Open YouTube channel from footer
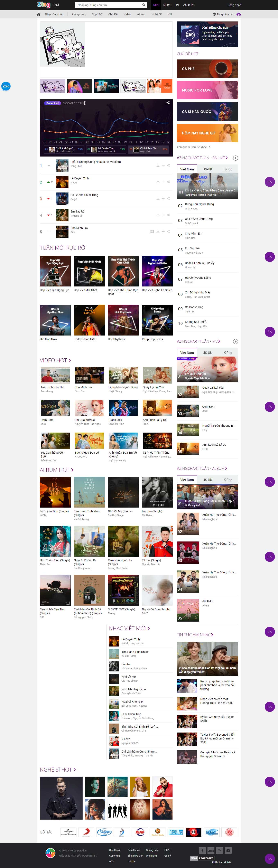Screen dimensions: 278x868 point(228,850)
